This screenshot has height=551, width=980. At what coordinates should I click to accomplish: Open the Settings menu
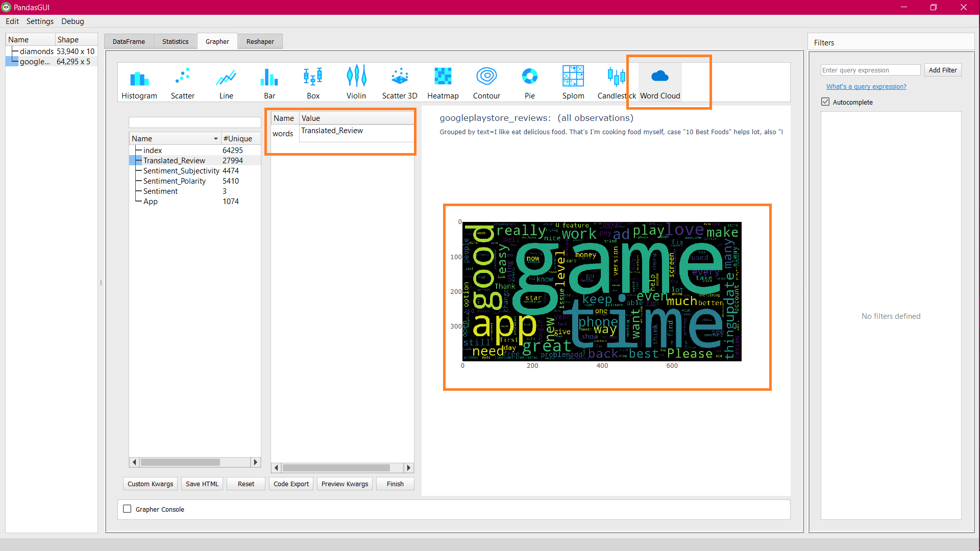coord(40,21)
